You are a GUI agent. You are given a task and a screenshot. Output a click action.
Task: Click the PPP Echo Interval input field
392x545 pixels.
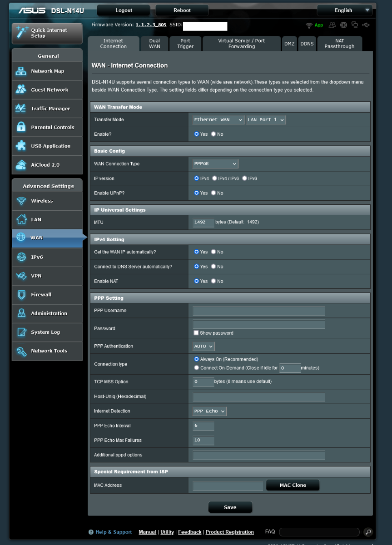pos(203,426)
